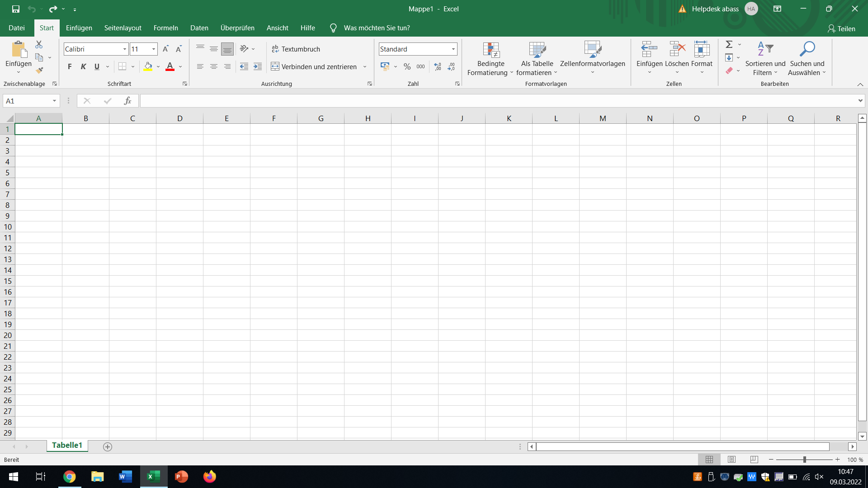The image size is (868, 488).
Task: Open the Seitenlayout ribbon tab
Action: pos(123,28)
